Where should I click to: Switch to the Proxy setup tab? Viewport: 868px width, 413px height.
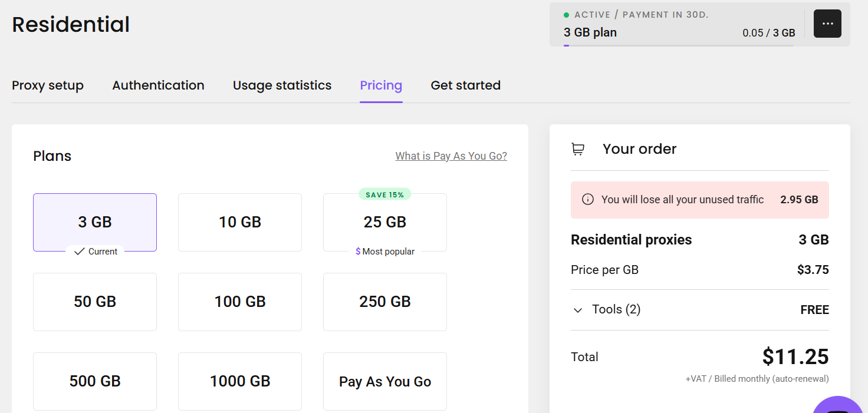click(48, 85)
